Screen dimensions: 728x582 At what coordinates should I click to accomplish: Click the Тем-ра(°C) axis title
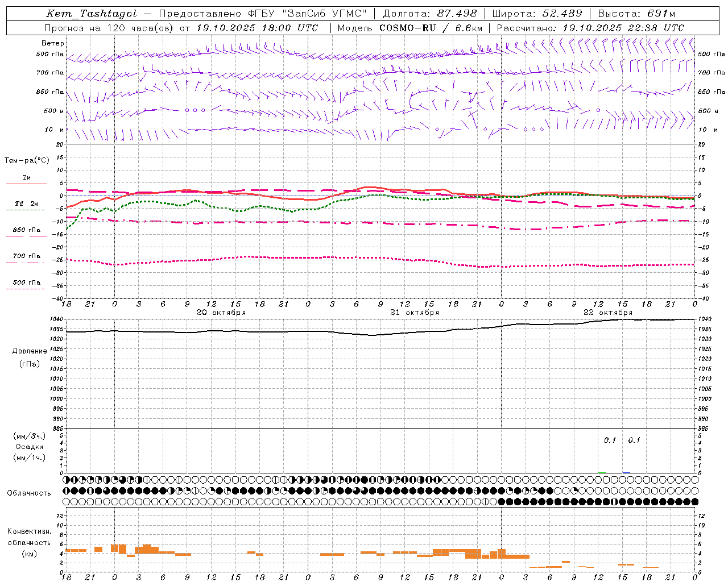click(x=27, y=161)
